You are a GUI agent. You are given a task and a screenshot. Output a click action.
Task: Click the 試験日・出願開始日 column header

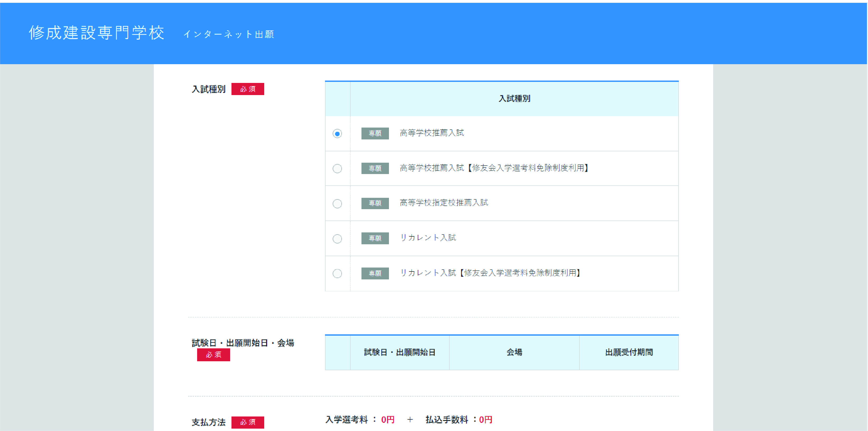400,352
